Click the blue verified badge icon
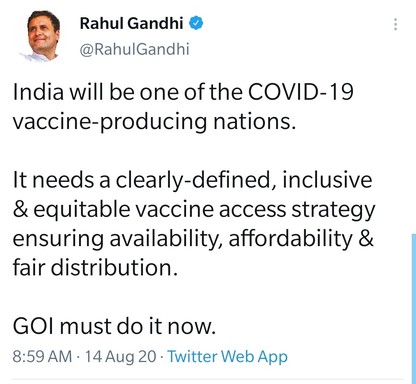Image resolution: width=416 pixels, height=384 pixels. point(196,23)
